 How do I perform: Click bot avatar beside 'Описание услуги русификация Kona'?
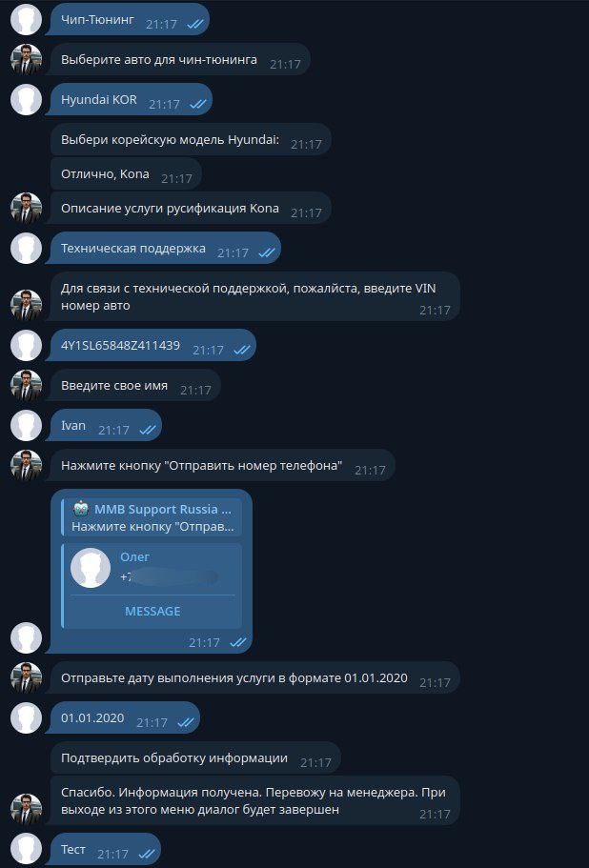pyautogui.click(x=26, y=208)
